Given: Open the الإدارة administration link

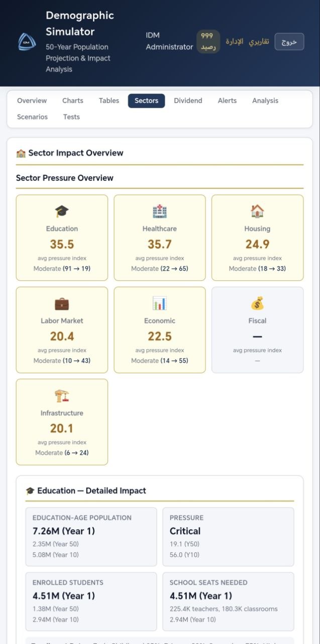Looking at the screenshot, I should 235,41.
